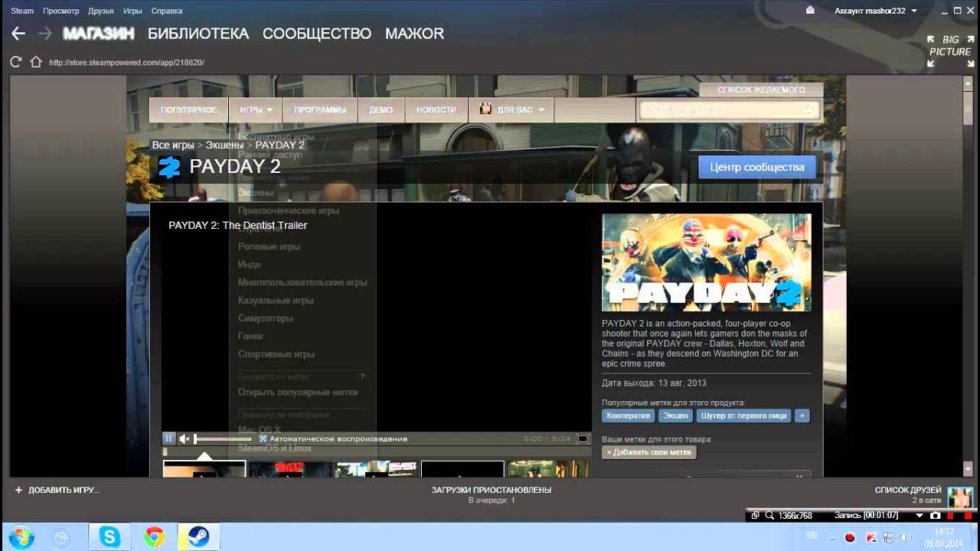Pause the Dentist Trailer video

(x=168, y=439)
